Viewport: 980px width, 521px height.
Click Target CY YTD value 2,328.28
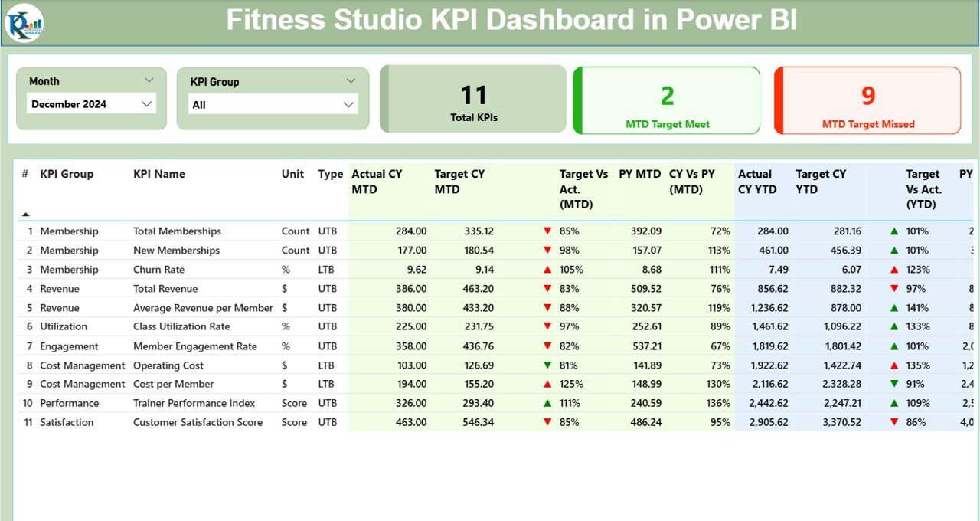(x=840, y=384)
